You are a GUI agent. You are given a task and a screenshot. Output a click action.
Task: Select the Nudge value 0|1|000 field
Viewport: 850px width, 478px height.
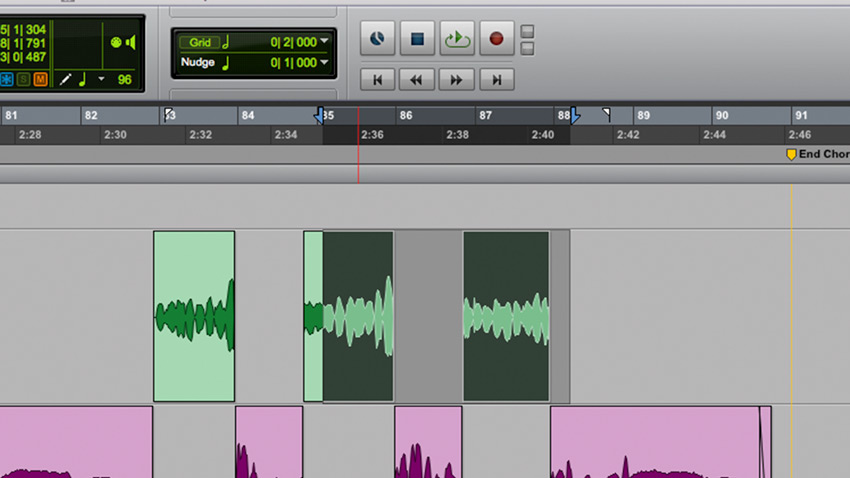coord(293,63)
